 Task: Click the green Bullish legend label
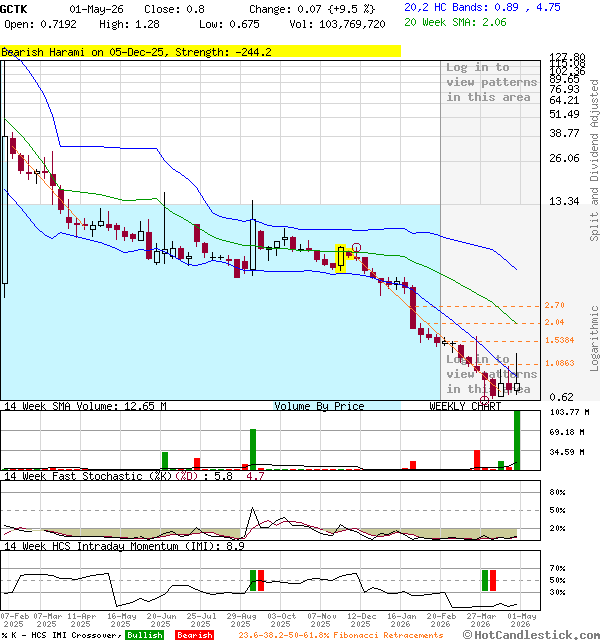click(144, 635)
